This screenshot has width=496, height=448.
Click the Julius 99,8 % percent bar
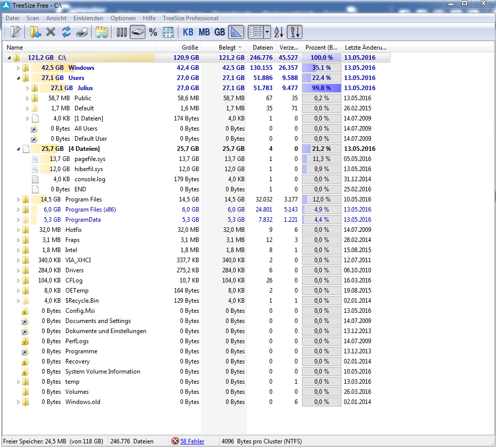tap(321, 88)
